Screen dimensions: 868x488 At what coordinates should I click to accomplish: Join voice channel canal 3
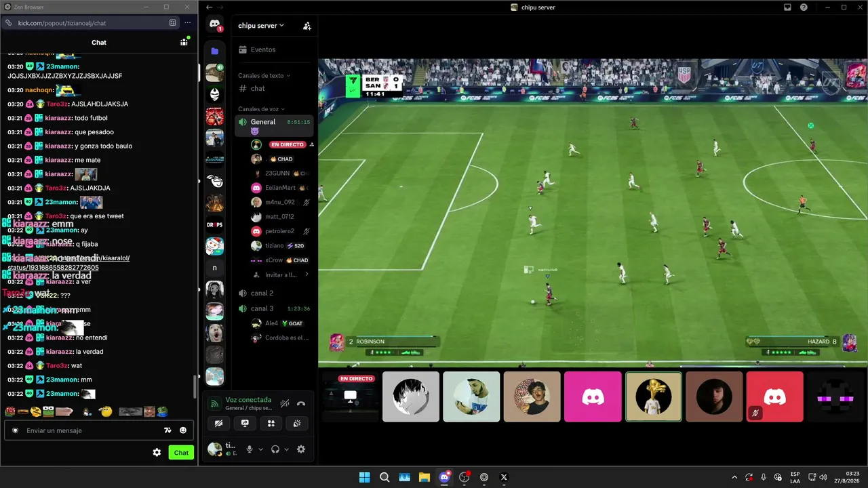274,308
